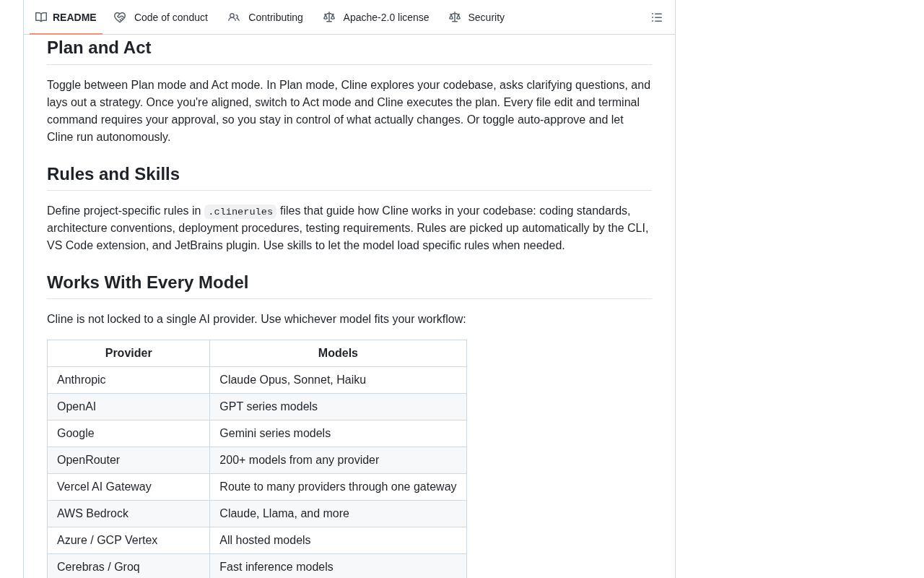Viewport: 924px width, 578px height.
Task: Select the OpenRouter table cell
Action: pos(128,460)
